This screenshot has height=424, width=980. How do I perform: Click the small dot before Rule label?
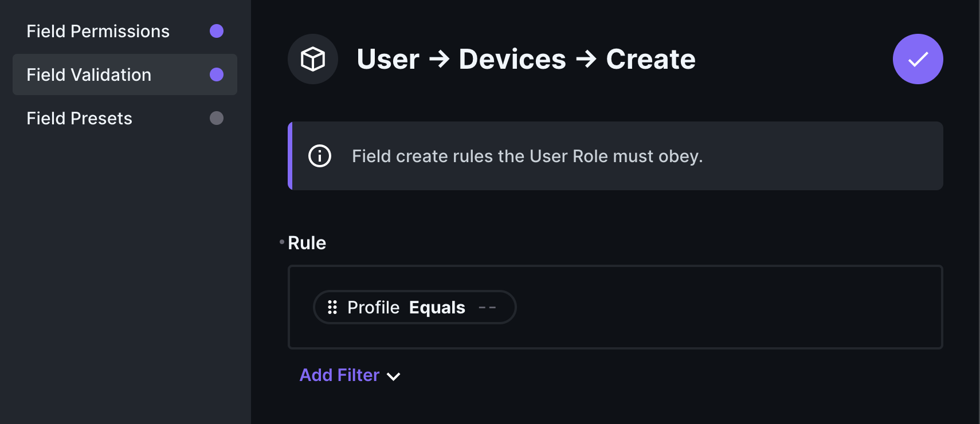pos(282,242)
